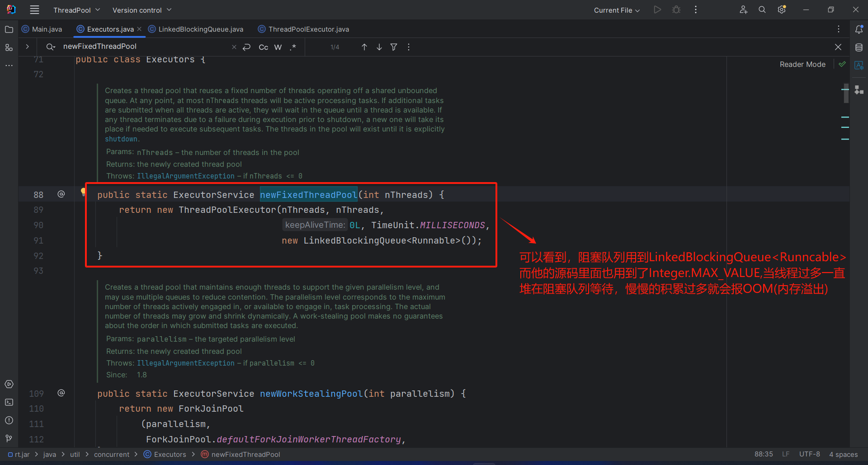Toggle Reader Mode
This screenshot has width=868, height=465.
pos(802,64)
